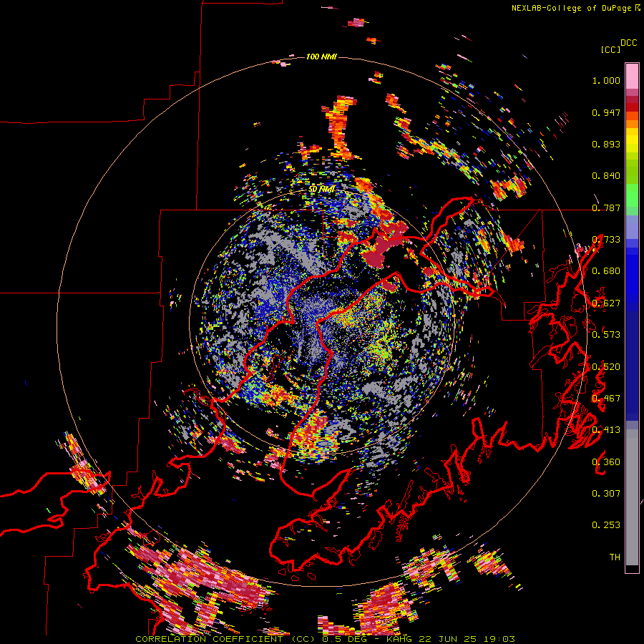Image resolution: width=644 pixels, height=644 pixels.
Task: Click the 0.680 legend value
Action: [x=606, y=271]
